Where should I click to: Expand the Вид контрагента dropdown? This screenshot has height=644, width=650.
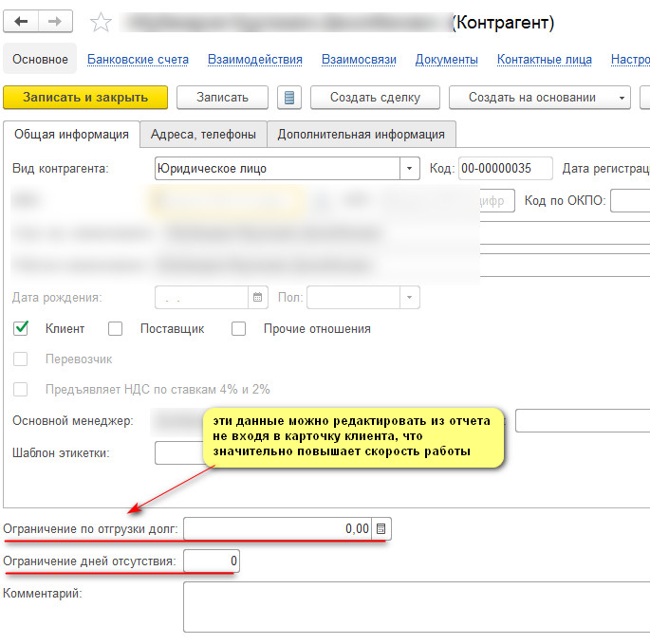click(x=410, y=169)
